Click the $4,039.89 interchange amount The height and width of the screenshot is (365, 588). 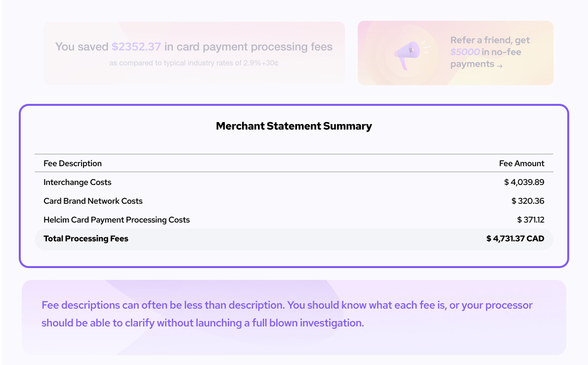pyautogui.click(x=524, y=182)
